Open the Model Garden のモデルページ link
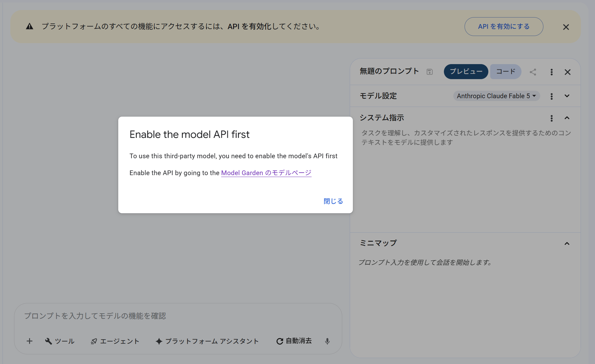 (266, 173)
